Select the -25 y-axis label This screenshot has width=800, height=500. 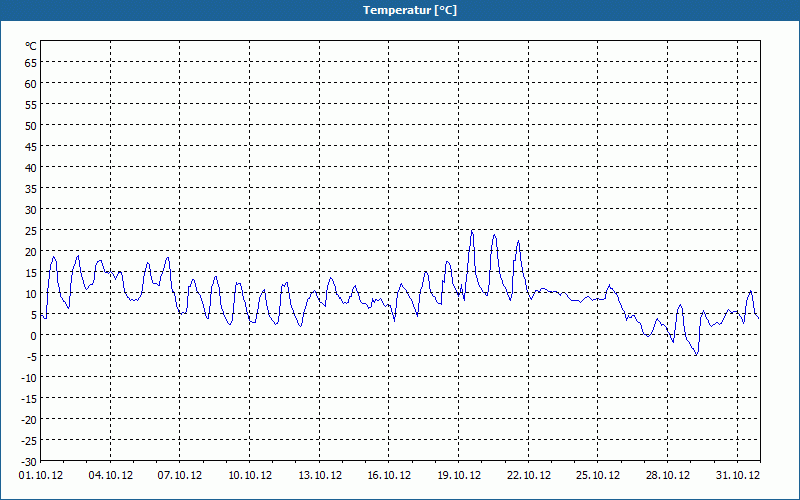[x=29, y=441]
